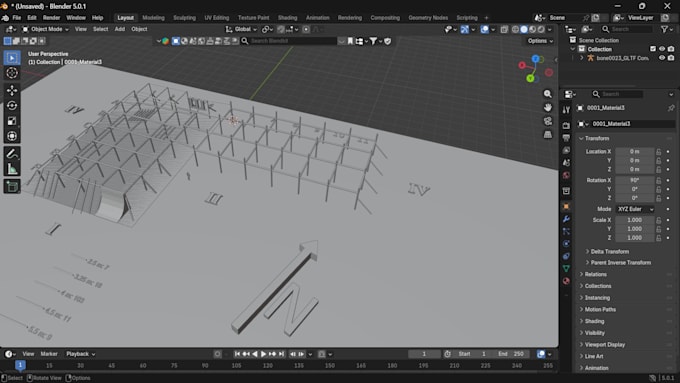Image resolution: width=680 pixels, height=383 pixels.
Task: Toggle X-ray display mode
Action: [x=504, y=29]
